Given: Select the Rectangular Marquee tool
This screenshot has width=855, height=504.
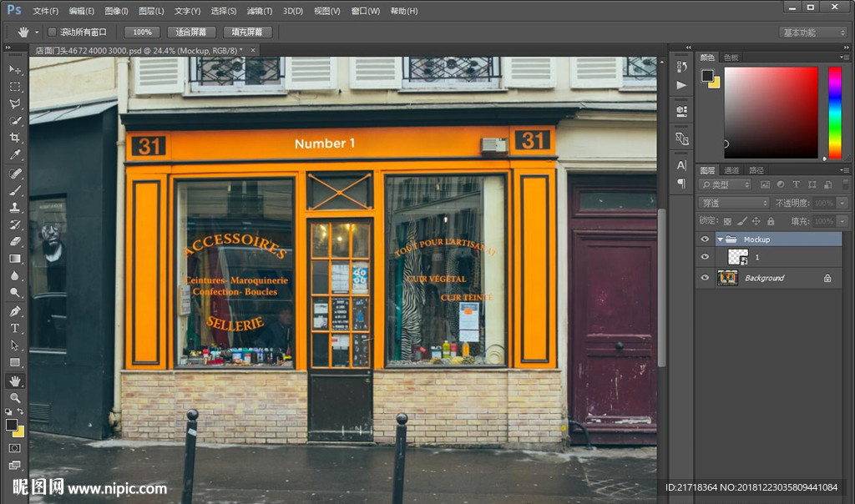Looking at the screenshot, I should (15, 87).
